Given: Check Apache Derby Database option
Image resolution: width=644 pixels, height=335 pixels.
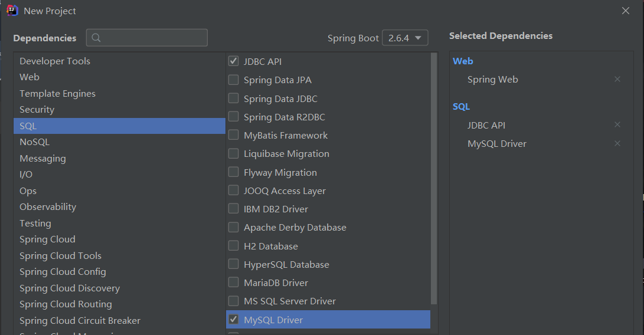Looking at the screenshot, I should pos(233,227).
